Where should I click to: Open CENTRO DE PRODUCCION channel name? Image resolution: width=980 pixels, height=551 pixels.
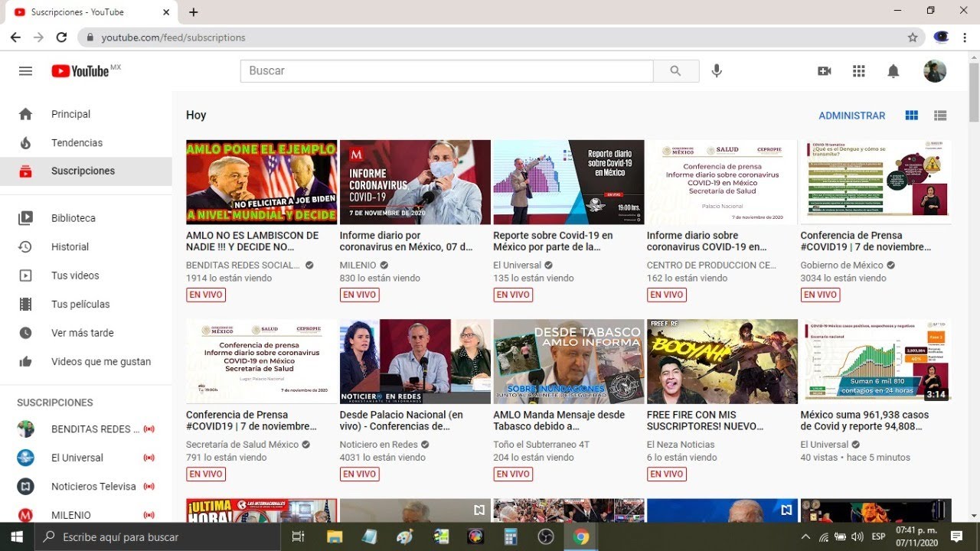(712, 265)
